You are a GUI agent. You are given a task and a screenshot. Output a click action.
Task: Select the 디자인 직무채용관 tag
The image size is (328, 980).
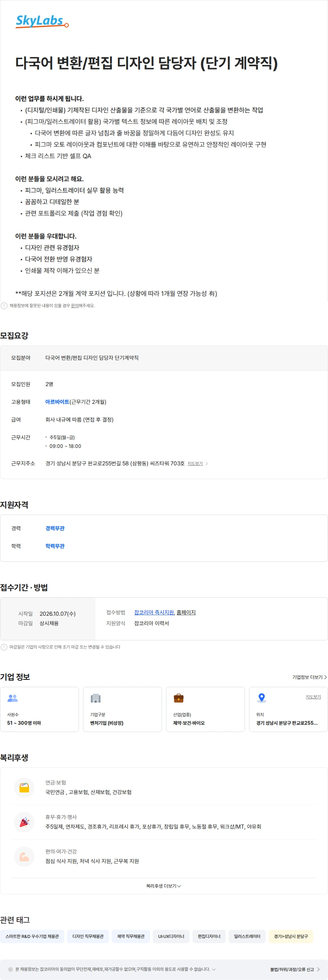click(x=88, y=936)
